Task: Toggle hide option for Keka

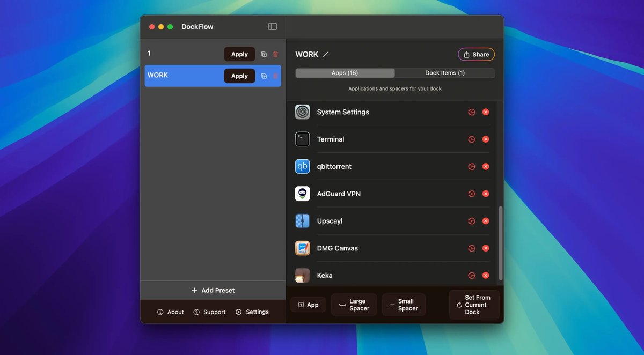Action: 471,275
